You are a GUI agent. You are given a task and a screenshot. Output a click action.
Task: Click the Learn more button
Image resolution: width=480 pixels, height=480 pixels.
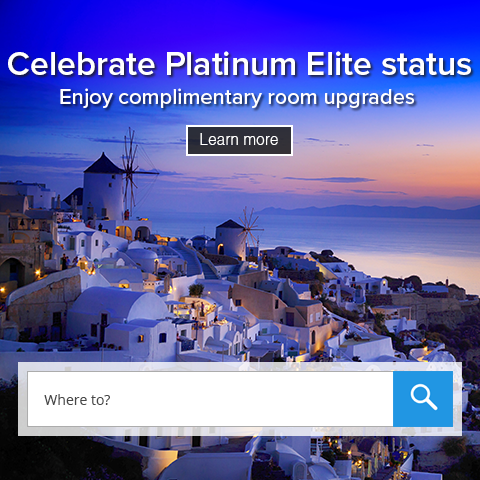tap(239, 140)
